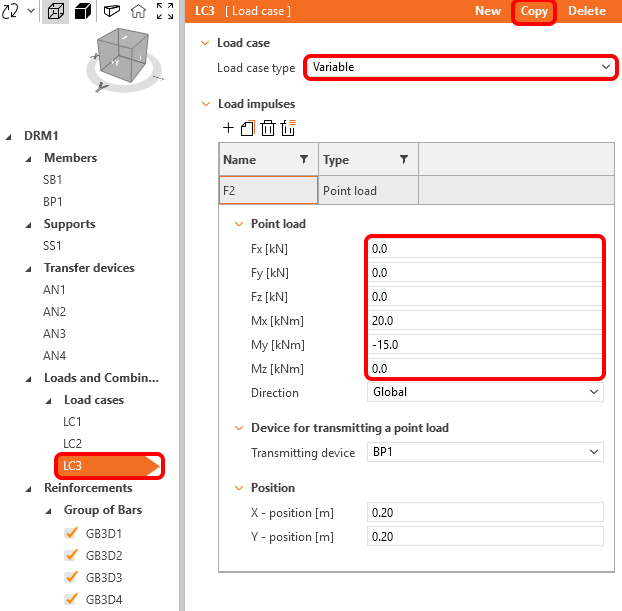Image resolution: width=622 pixels, height=611 pixels.
Task: Click the delete load impulse trash icon
Action: tap(268, 128)
